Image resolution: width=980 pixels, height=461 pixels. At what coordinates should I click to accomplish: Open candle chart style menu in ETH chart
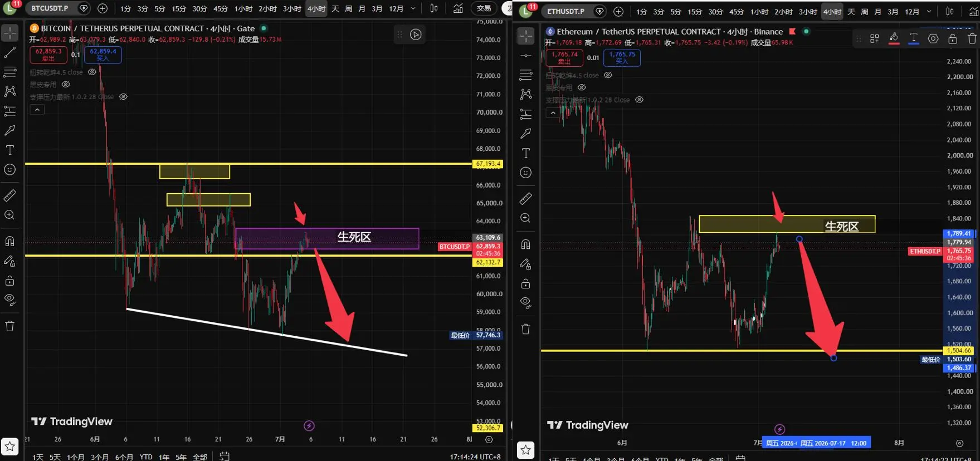tap(950, 11)
